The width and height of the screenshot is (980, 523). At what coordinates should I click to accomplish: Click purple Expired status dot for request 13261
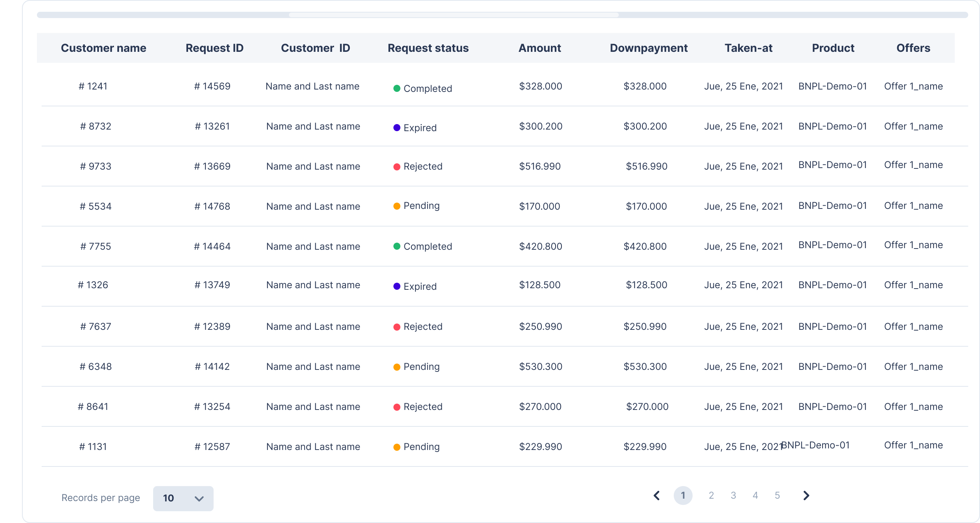[x=397, y=128]
